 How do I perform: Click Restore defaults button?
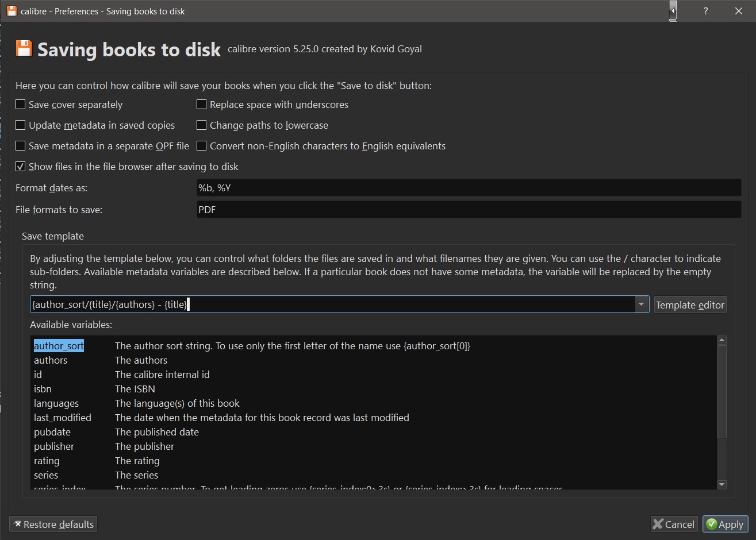click(x=53, y=524)
